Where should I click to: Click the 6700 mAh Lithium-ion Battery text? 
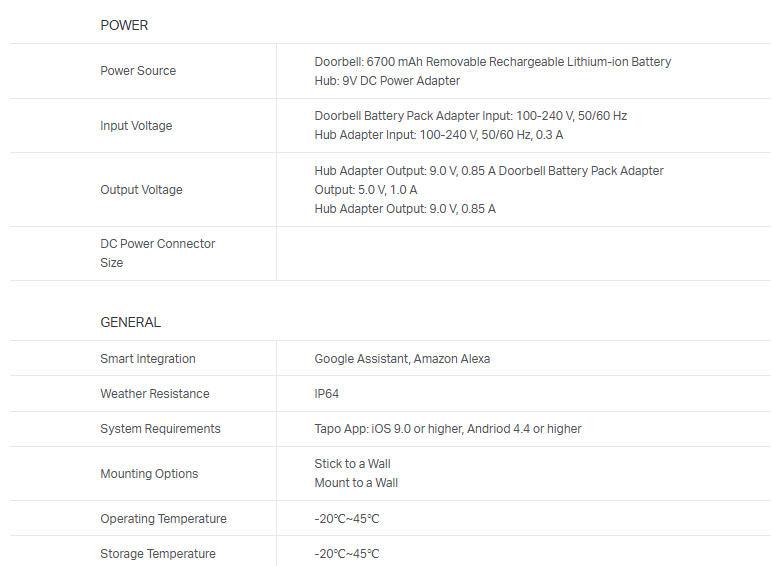click(492, 62)
